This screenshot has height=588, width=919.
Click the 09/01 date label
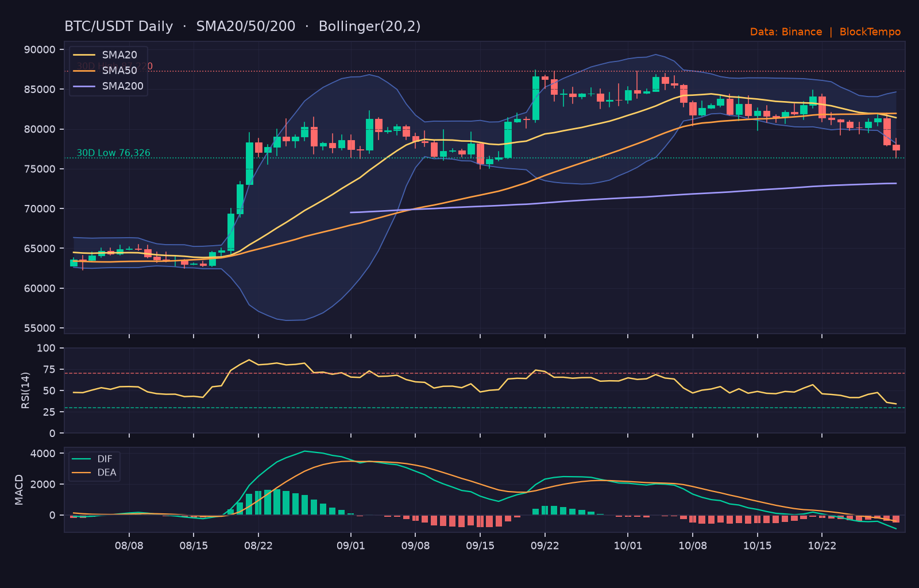point(351,546)
